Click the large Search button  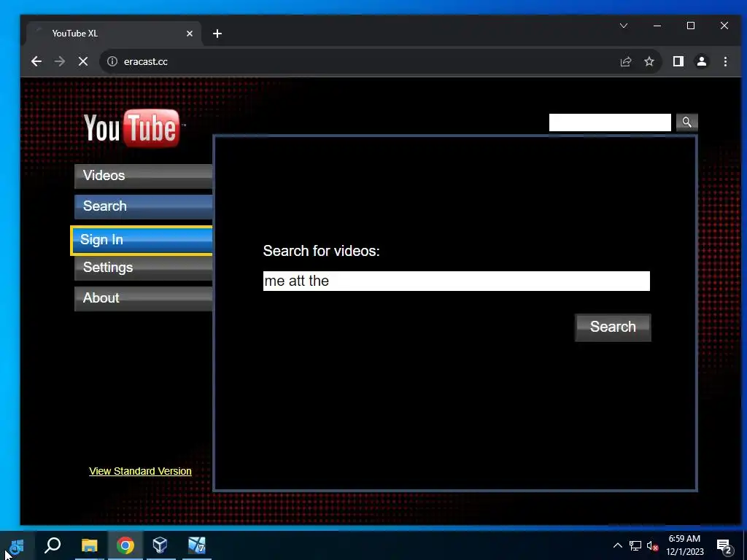click(x=613, y=327)
